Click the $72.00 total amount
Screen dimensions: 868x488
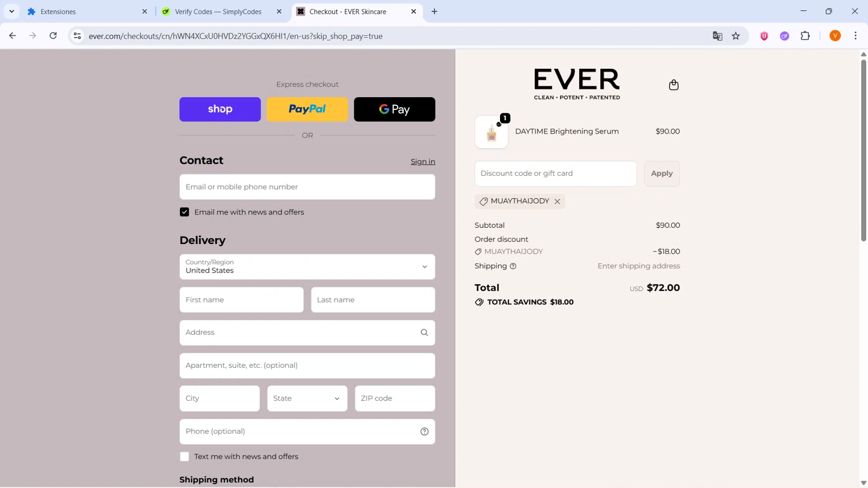(x=663, y=288)
